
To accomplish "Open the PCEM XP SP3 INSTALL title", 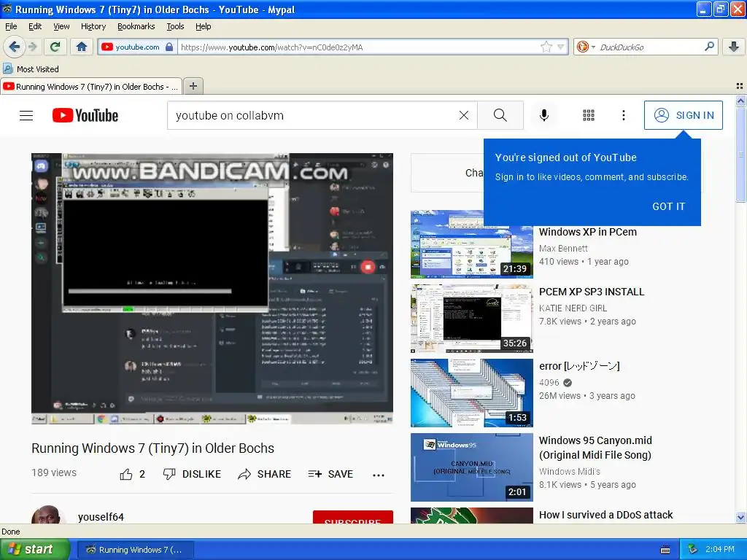I will [591, 292].
